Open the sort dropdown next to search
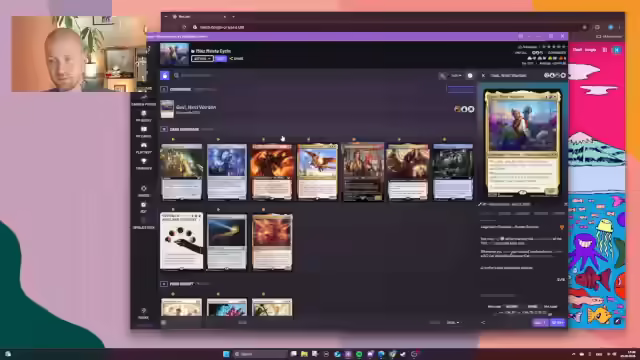This screenshot has height=360, width=640. point(456,76)
